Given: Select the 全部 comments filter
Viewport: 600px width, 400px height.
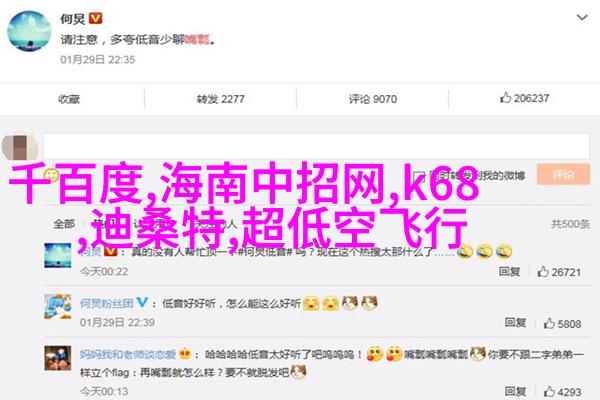Looking at the screenshot, I should (x=64, y=224).
